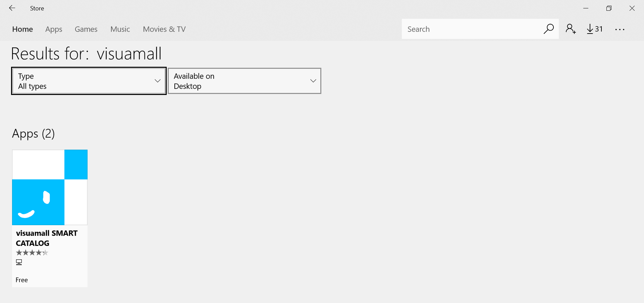Open the Movies & TV tab
The width and height of the screenshot is (644, 303).
164,29
